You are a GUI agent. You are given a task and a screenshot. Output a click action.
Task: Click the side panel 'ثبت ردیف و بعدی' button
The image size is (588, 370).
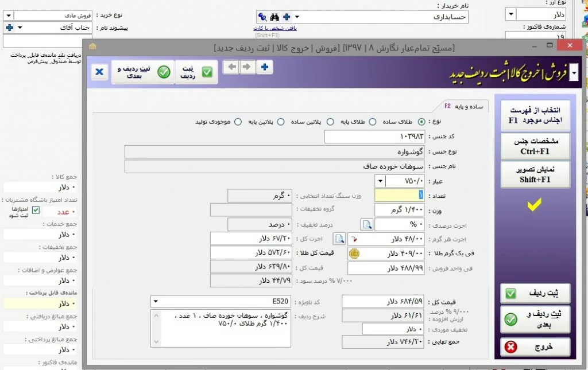pos(535,319)
